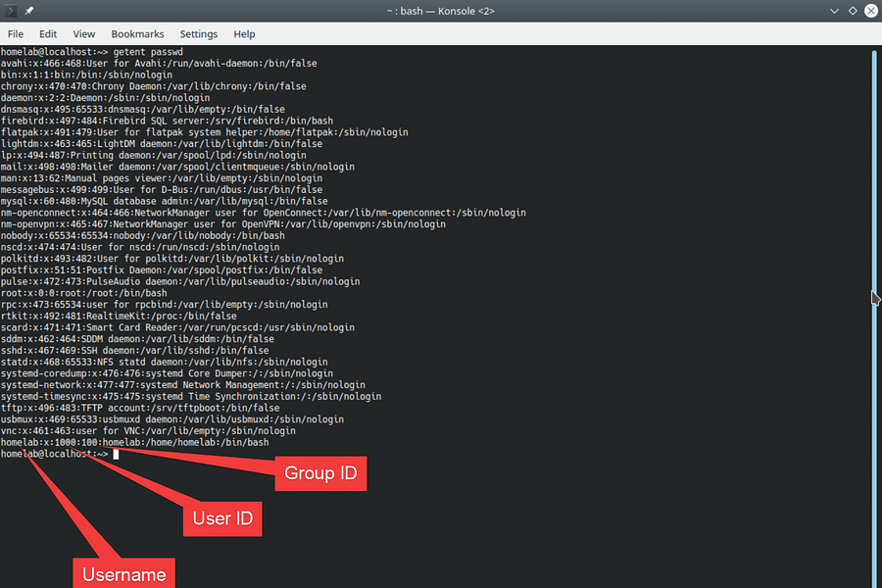This screenshot has height=588, width=882.
Task: Maximize the Konsole window with diamond icon
Action: [852, 11]
